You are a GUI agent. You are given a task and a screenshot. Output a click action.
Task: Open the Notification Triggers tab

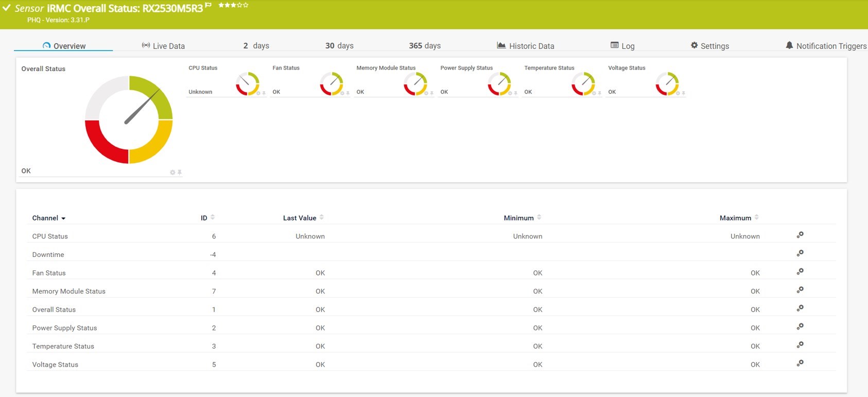[x=826, y=46]
